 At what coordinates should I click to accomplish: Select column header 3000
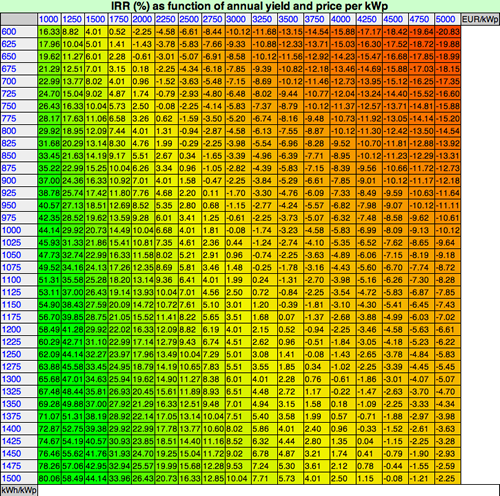(x=238, y=19)
